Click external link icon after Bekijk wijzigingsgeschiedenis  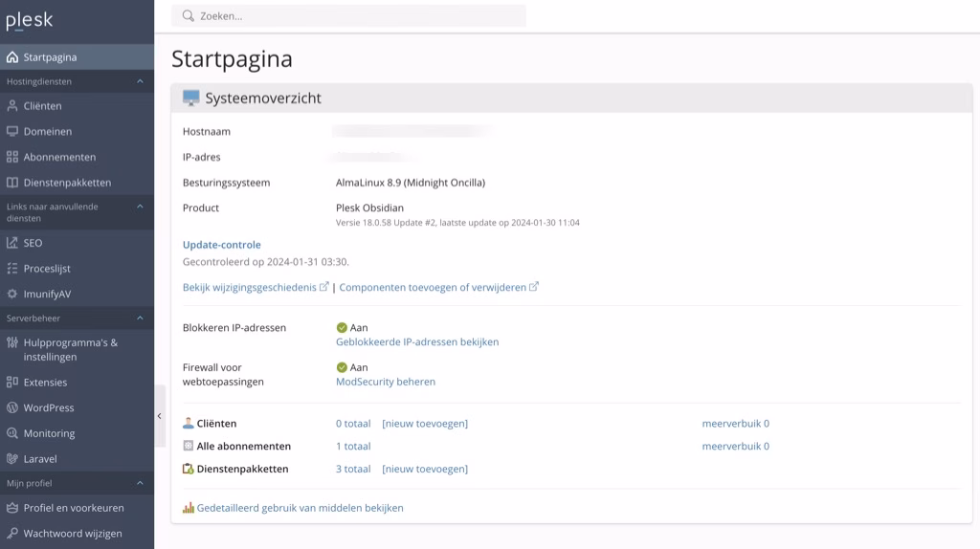pyautogui.click(x=323, y=287)
